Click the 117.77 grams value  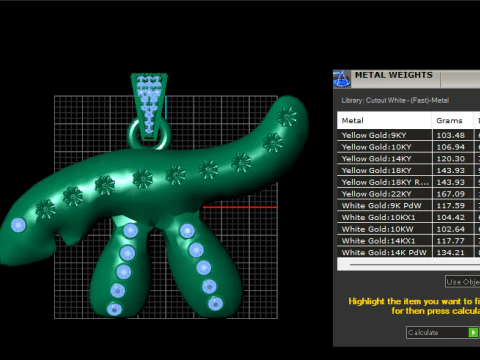[x=450, y=241]
